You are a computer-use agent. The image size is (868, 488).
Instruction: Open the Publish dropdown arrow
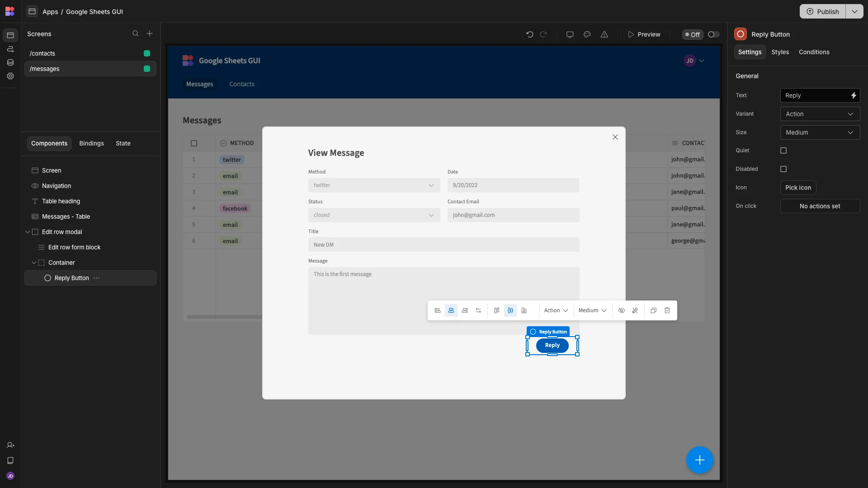click(x=854, y=11)
